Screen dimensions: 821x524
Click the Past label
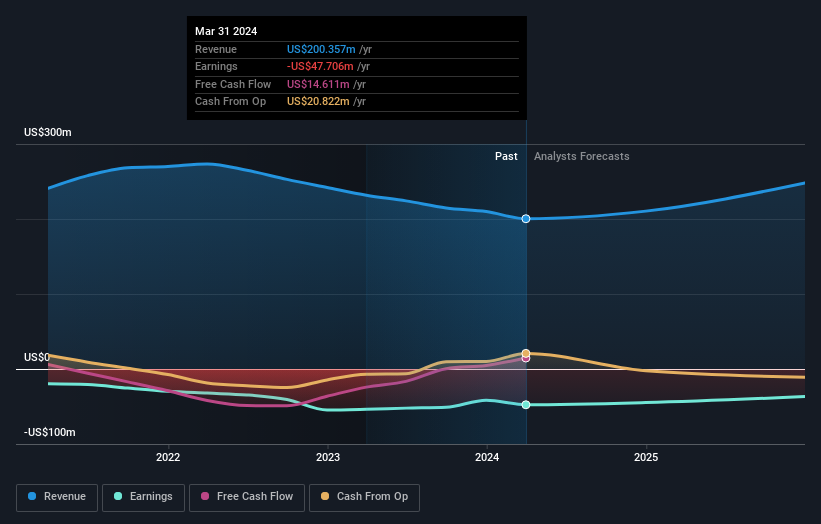[506, 156]
